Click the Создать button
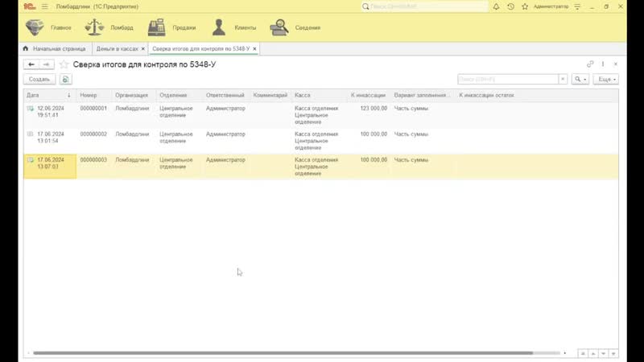 pos(39,80)
